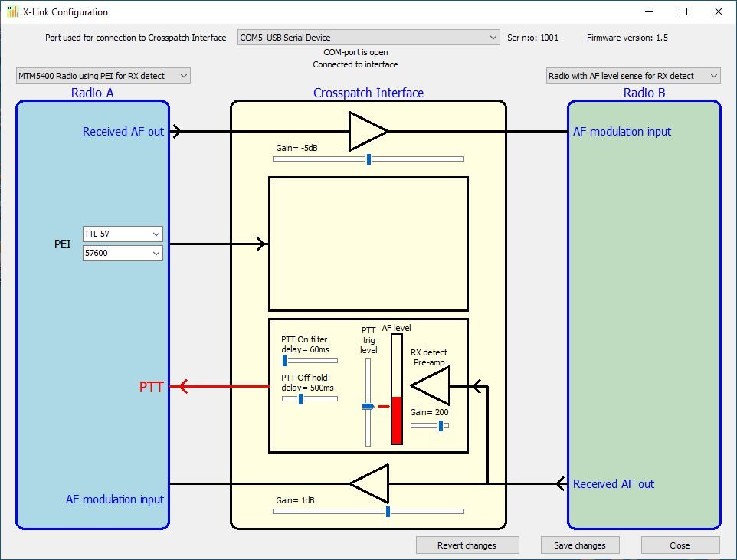Image resolution: width=737 pixels, height=560 pixels.
Task: Click the PTT On filter delay slider
Action: 285,360
